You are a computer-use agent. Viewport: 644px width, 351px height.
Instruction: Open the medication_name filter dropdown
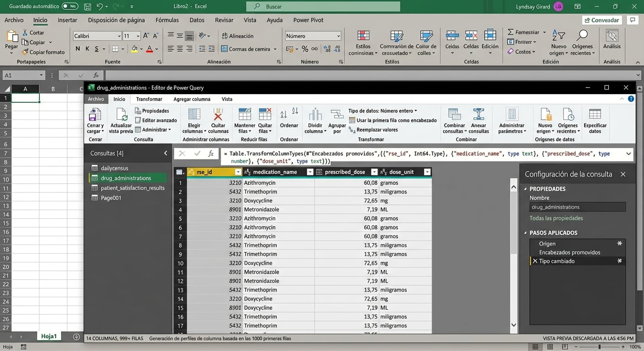(x=310, y=171)
